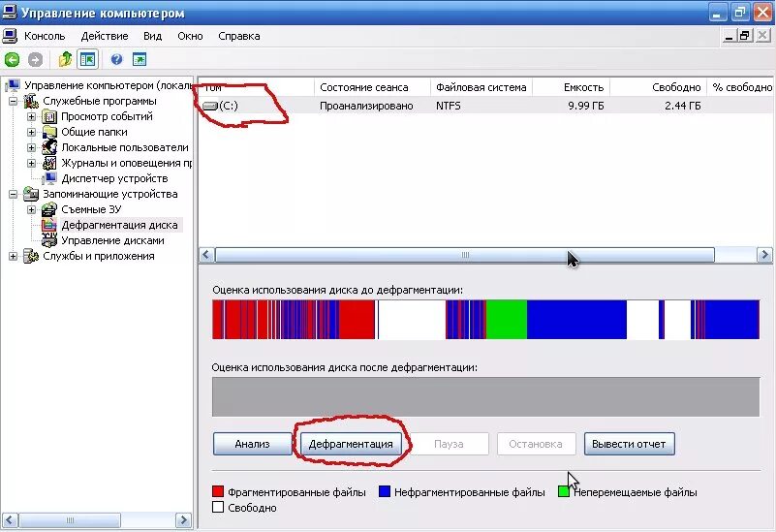This screenshot has height=532, width=776.
Task: Click the volume list horizontal scrollbar thumb
Action: pos(465,255)
